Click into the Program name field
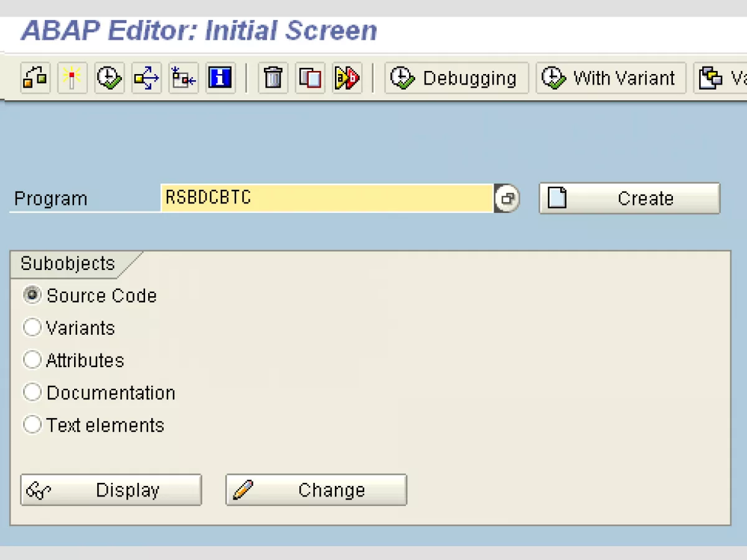The width and height of the screenshot is (747, 560). (327, 198)
